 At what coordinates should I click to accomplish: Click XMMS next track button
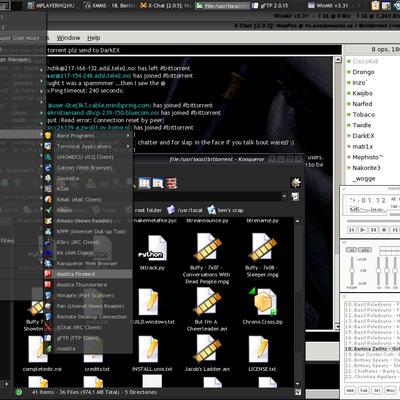coord(394,230)
